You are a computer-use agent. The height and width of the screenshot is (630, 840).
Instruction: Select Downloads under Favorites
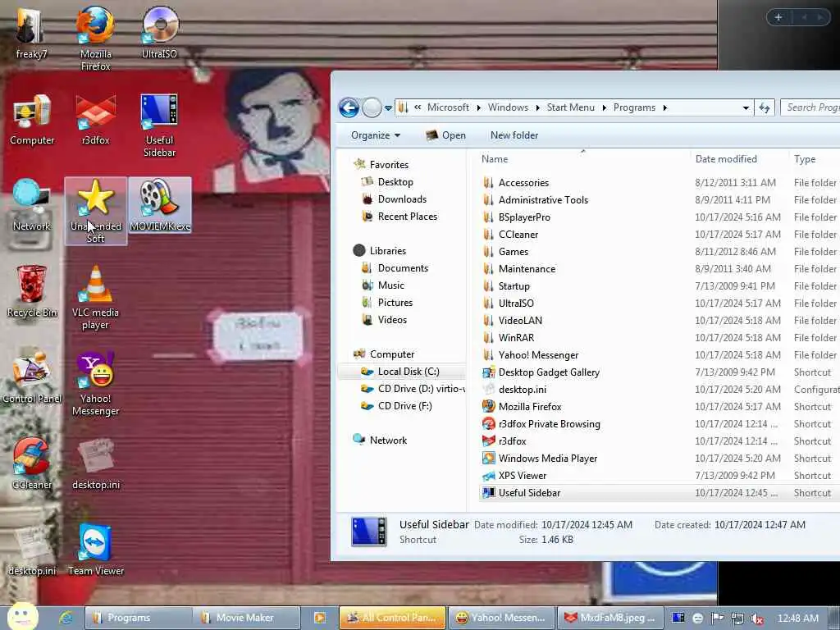pos(402,199)
